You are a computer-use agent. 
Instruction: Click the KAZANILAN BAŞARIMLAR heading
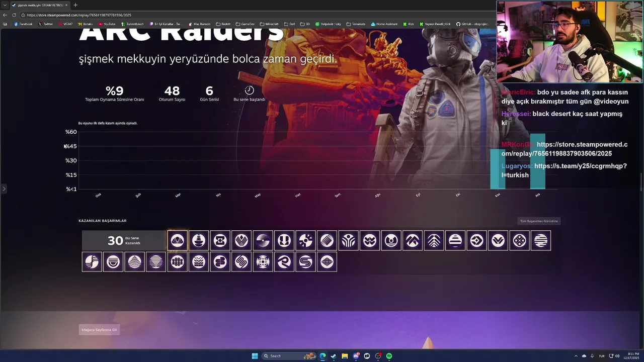point(103,221)
